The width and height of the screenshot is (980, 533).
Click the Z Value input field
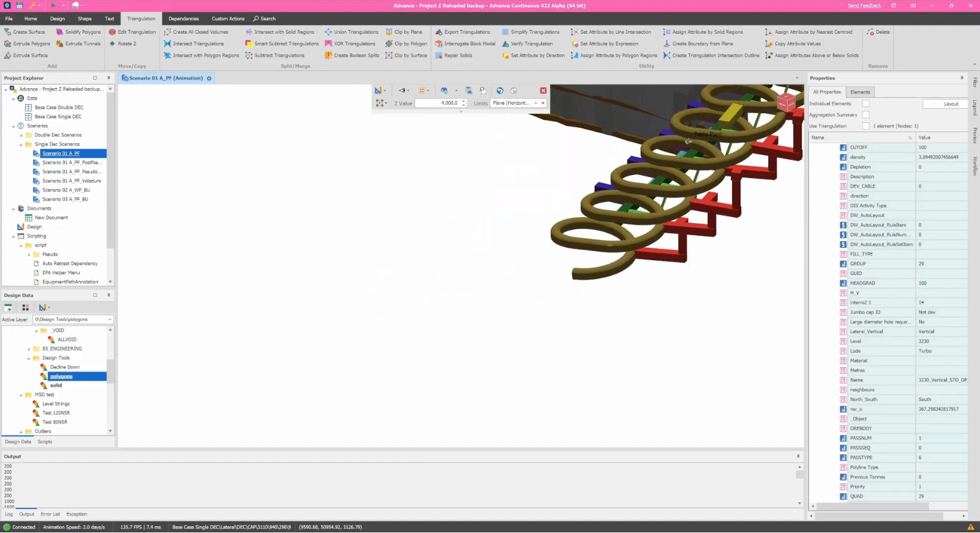[x=437, y=103]
